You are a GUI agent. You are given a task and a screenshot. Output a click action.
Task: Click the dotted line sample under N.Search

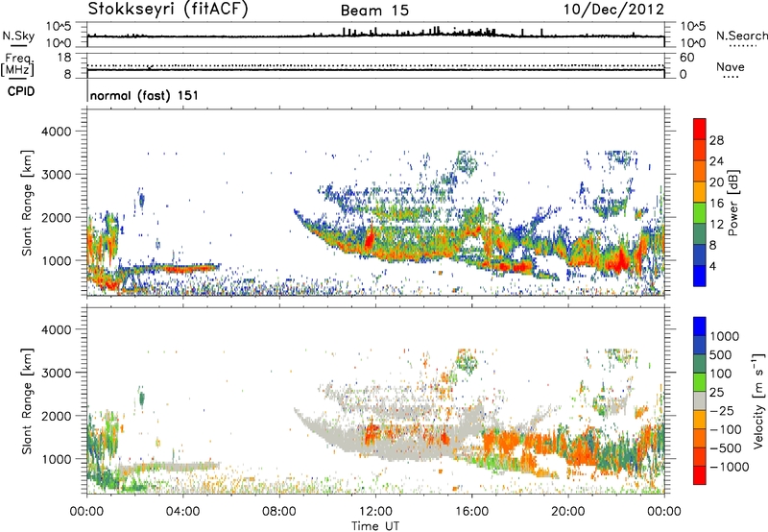[x=742, y=46]
